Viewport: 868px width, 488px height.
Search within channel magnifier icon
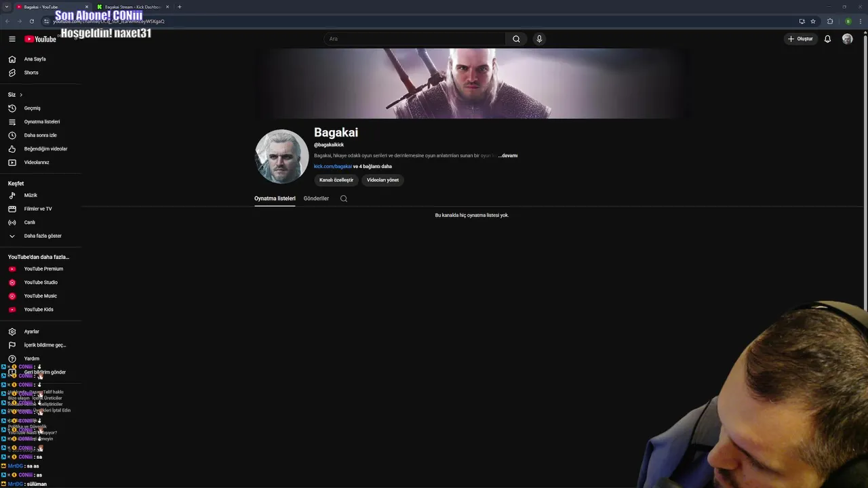click(344, 199)
